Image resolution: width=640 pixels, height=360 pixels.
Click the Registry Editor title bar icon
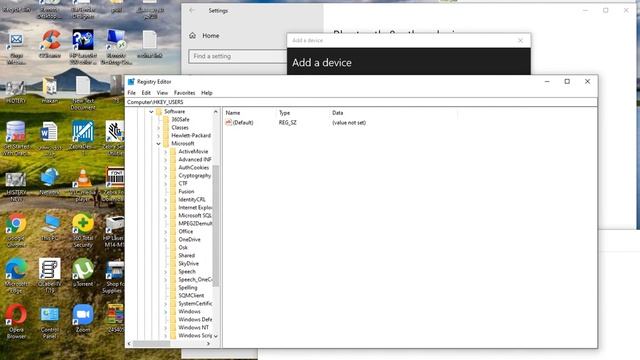pyautogui.click(x=131, y=82)
